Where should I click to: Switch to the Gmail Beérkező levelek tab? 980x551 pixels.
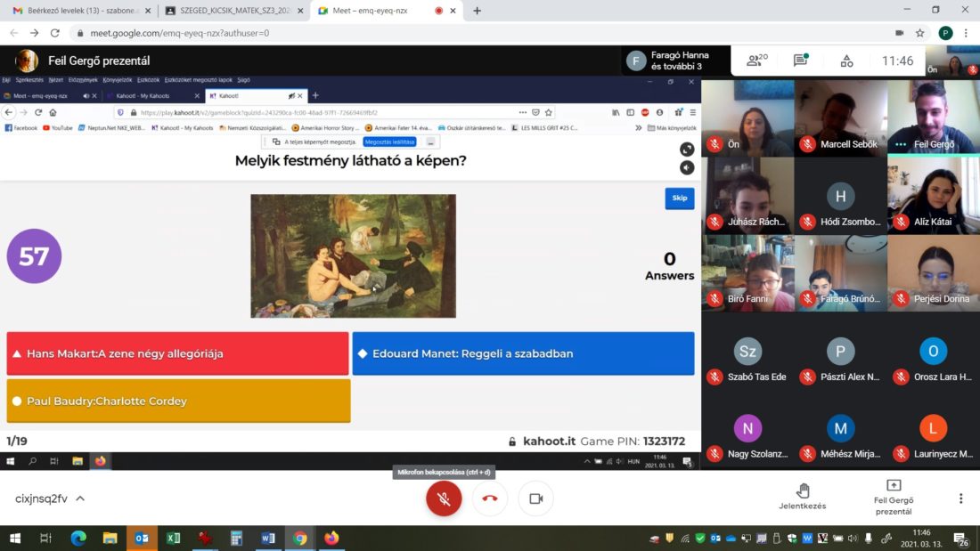(x=80, y=11)
